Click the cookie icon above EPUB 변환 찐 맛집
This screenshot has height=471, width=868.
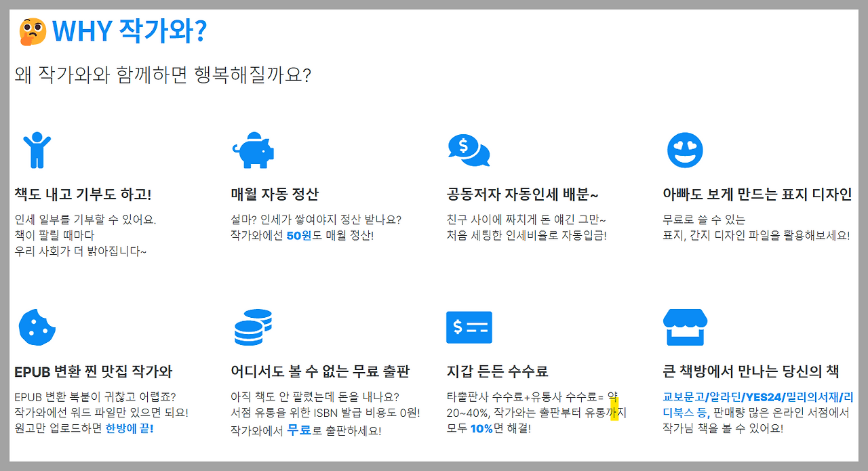(38, 327)
